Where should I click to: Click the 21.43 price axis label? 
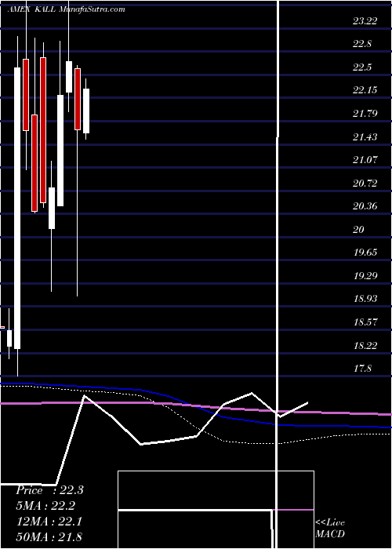tap(365, 136)
